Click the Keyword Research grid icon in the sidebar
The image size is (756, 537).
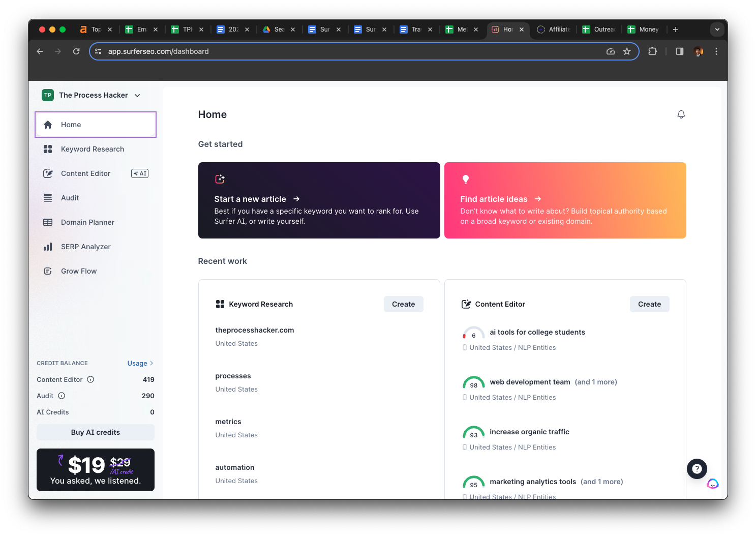[48, 149]
